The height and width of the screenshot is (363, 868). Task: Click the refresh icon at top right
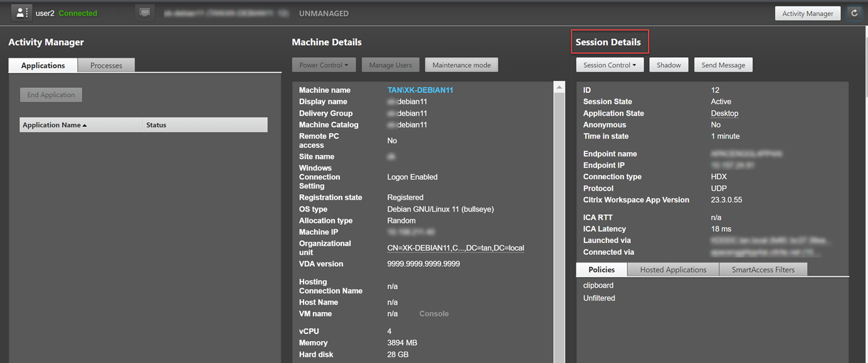tap(854, 13)
